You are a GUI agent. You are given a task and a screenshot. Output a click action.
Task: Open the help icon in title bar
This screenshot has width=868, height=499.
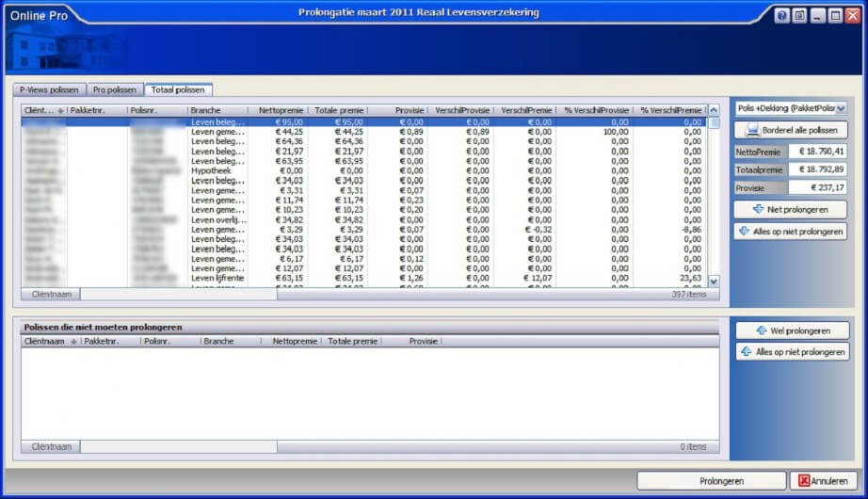781,15
